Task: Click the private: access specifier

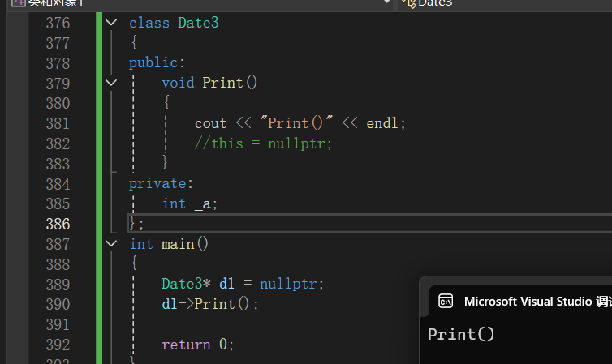Action: click(161, 183)
